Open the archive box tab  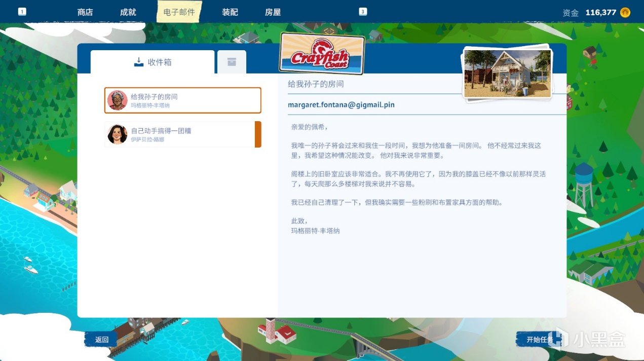[x=232, y=62]
